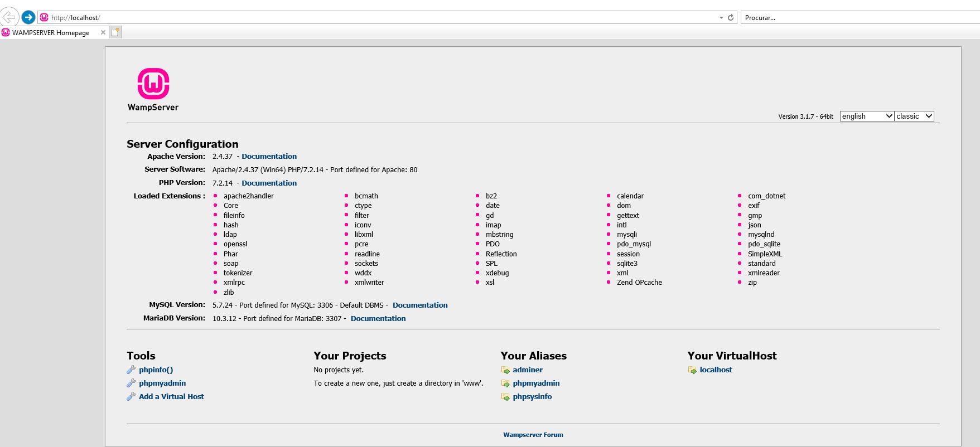Open the english language dropdown
The height and width of the screenshot is (447, 980).
867,116
